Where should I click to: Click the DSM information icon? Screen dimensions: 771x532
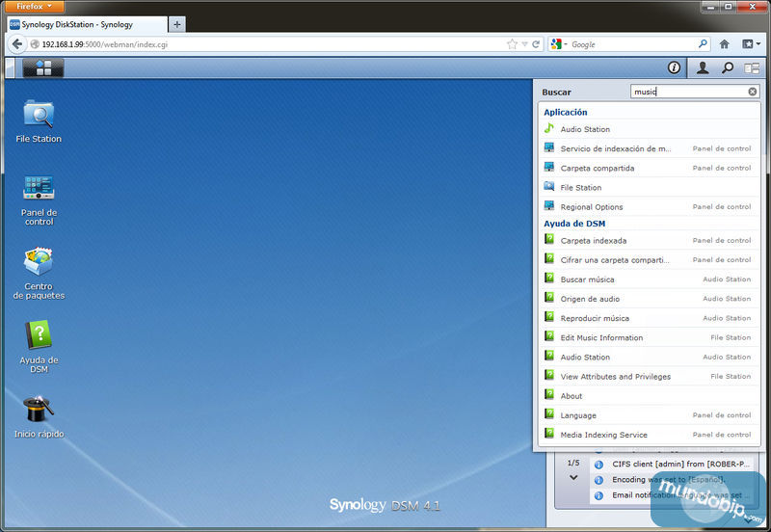(674, 67)
